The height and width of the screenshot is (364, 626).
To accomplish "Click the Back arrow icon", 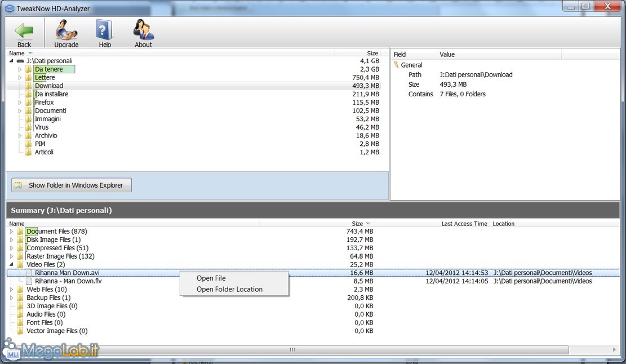I will pos(24,31).
